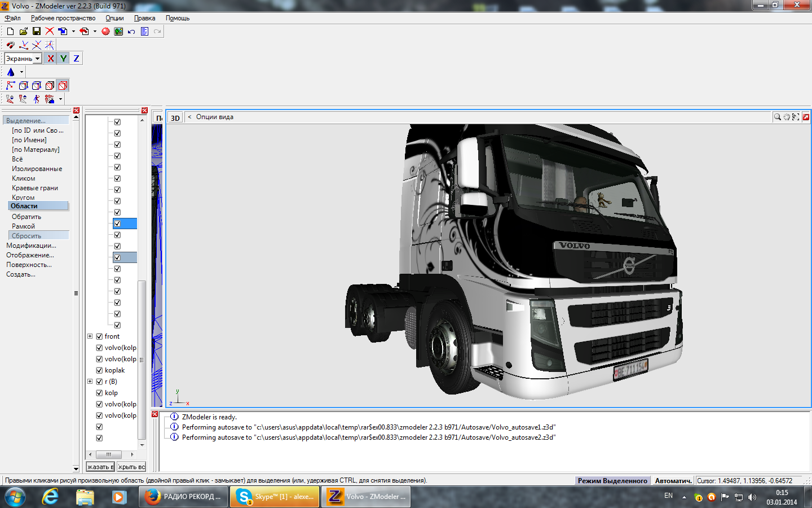
Task: Click the Опции вида viewport options link
Action: [x=214, y=117]
